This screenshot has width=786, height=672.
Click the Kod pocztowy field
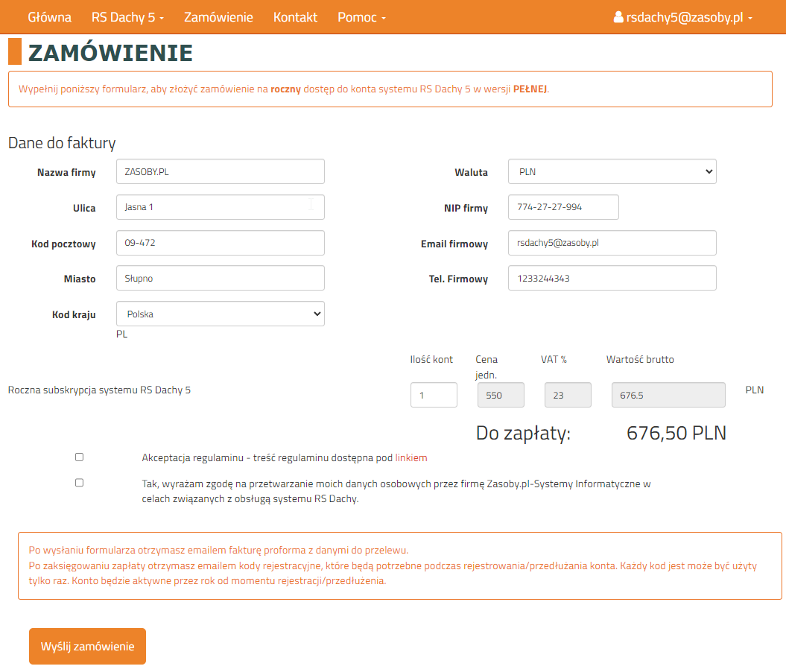pos(221,243)
